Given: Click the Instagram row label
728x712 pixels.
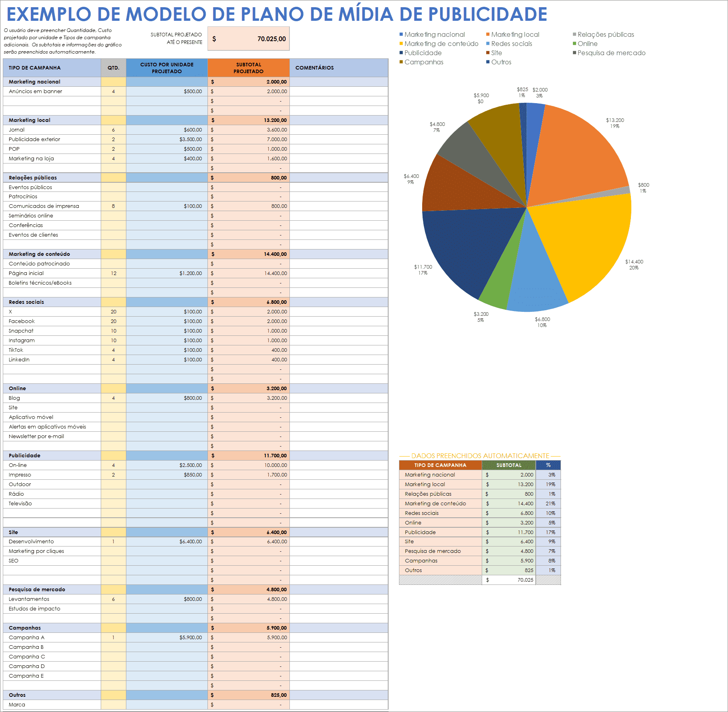Looking at the screenshot, I should click(22, 340).
